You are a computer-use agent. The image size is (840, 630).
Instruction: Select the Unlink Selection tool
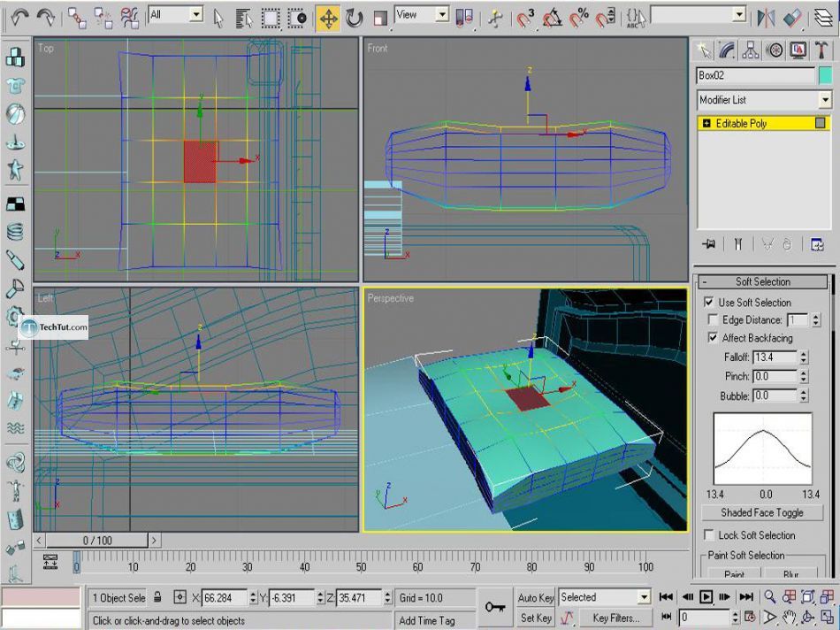pyautogui.click(x=103, y=19)
